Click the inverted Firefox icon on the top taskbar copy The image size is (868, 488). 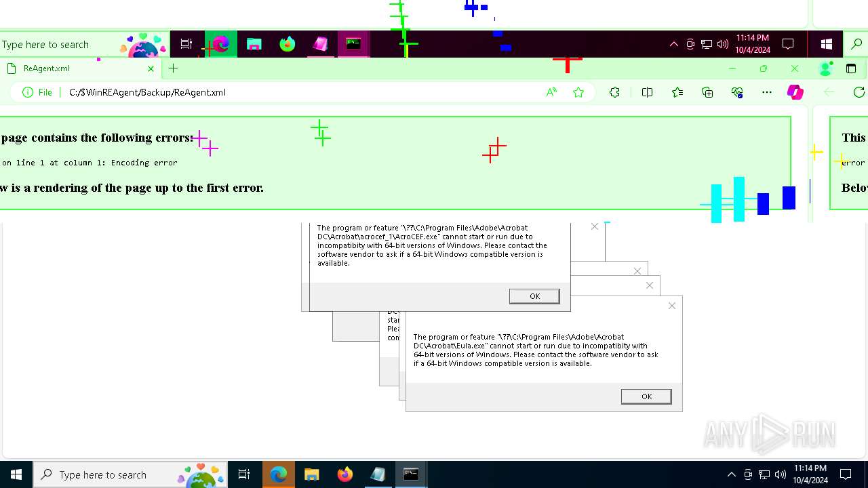point(288,44)
